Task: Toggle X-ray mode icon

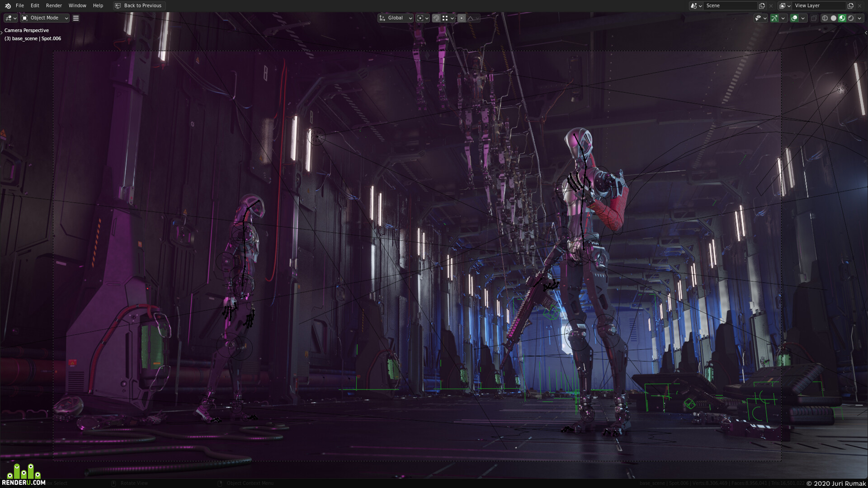Action: pyautogui.click(x=814, y=18)
